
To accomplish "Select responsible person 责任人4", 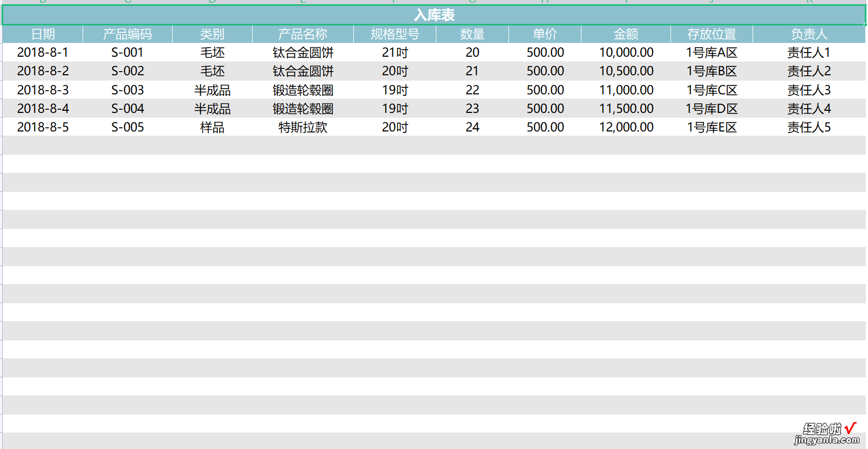I will click(x=809, y=108).
